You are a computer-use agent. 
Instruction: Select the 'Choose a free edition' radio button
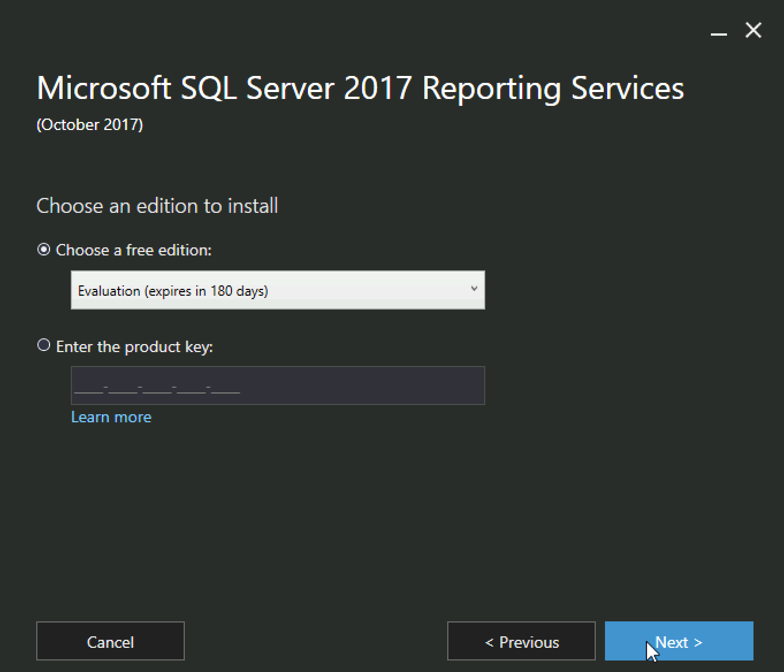coord(44,250)
